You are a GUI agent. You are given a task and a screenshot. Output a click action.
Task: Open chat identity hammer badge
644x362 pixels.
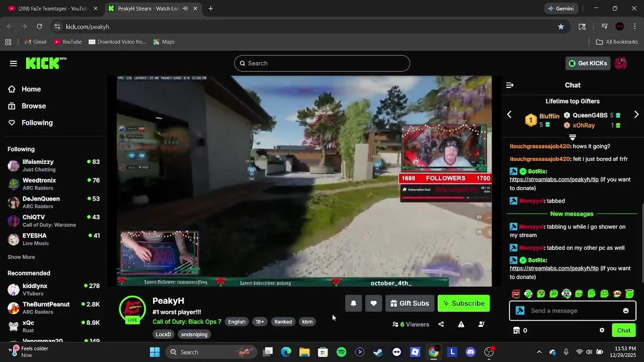pyautogui.click(x=520, y=311)
